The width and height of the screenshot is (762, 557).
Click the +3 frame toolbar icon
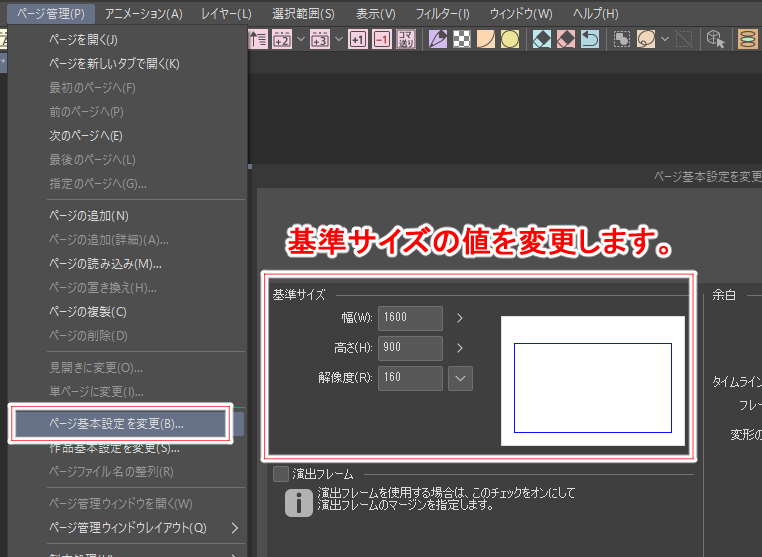(x=320, y=39)
